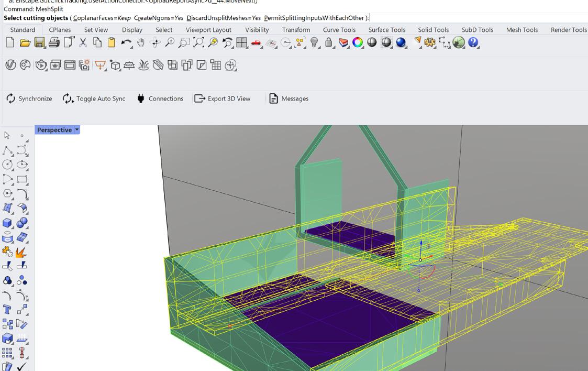Click the Undo arrow icon
This screenshot has height=371, width=588.
pyautogui.click(x=126, y=43)
